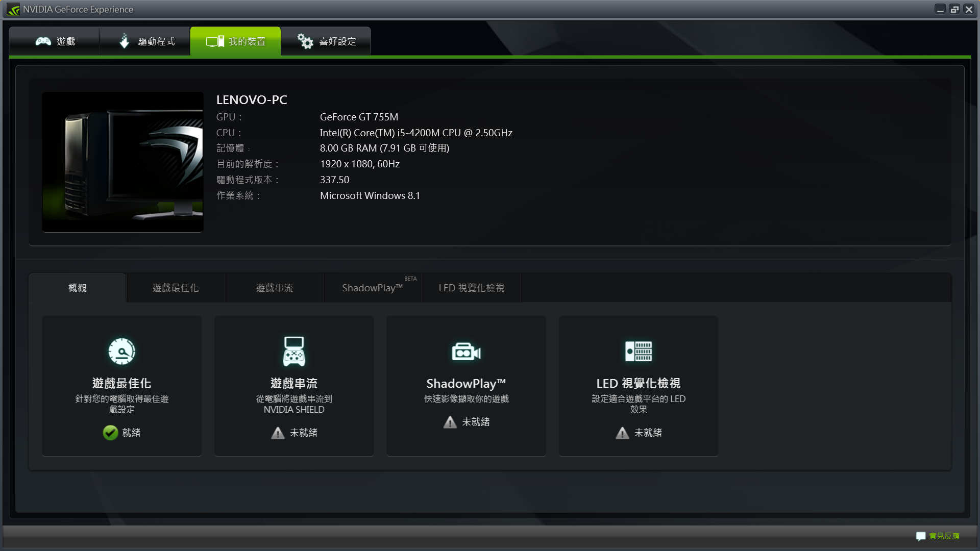Click the ShadowPlay camera icon
Image resolution: width=980 pixels, height=551 pixels.
(x=466, y=352)
